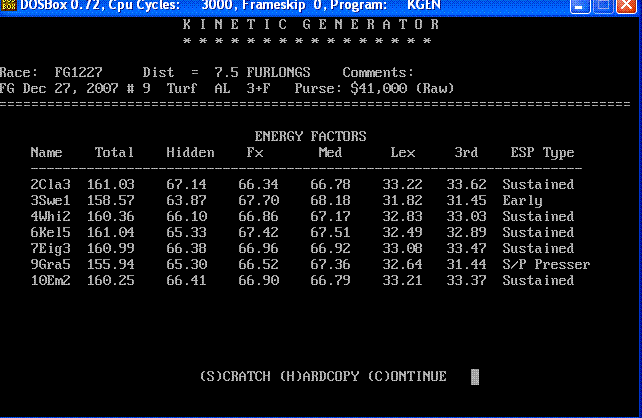Click the Race: FG1227 field

(x=51, y=72)
